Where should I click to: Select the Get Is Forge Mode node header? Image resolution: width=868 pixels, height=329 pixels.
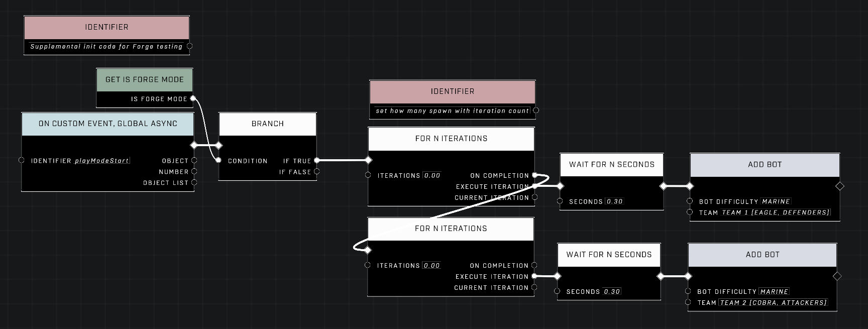(x=144, y=80)
